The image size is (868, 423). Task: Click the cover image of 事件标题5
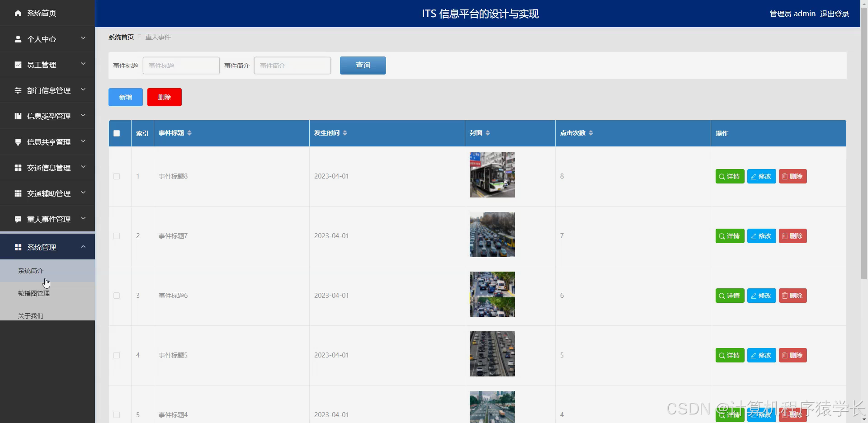pos(492,354)
